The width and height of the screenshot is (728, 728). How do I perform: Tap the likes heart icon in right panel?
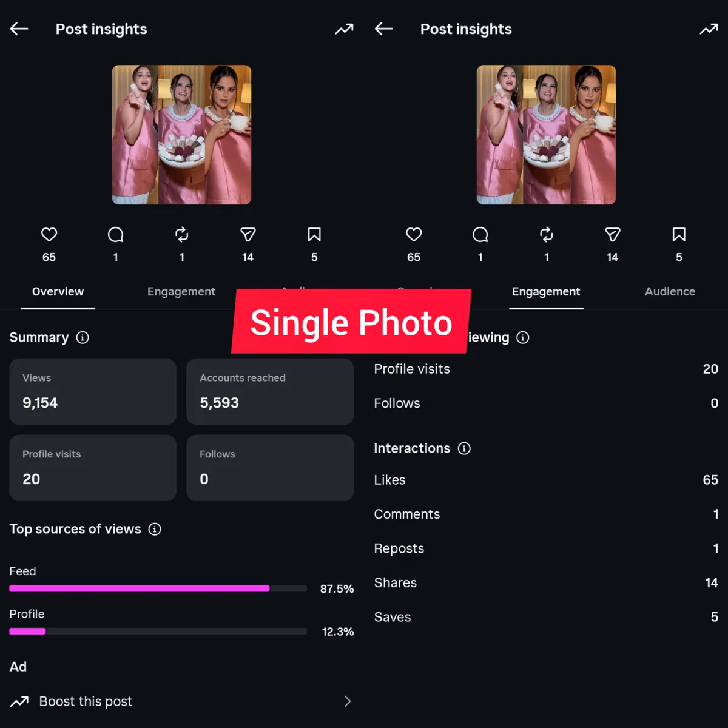tap(414, 235)
